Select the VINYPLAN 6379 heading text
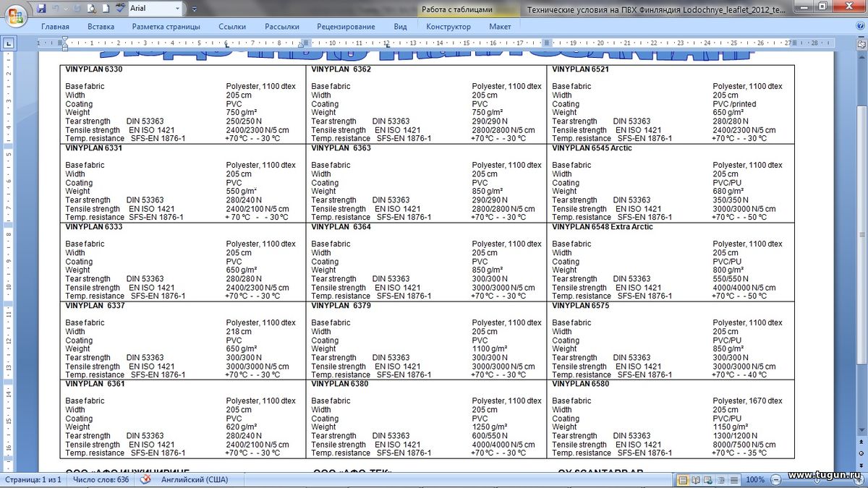 coord(341,306)
